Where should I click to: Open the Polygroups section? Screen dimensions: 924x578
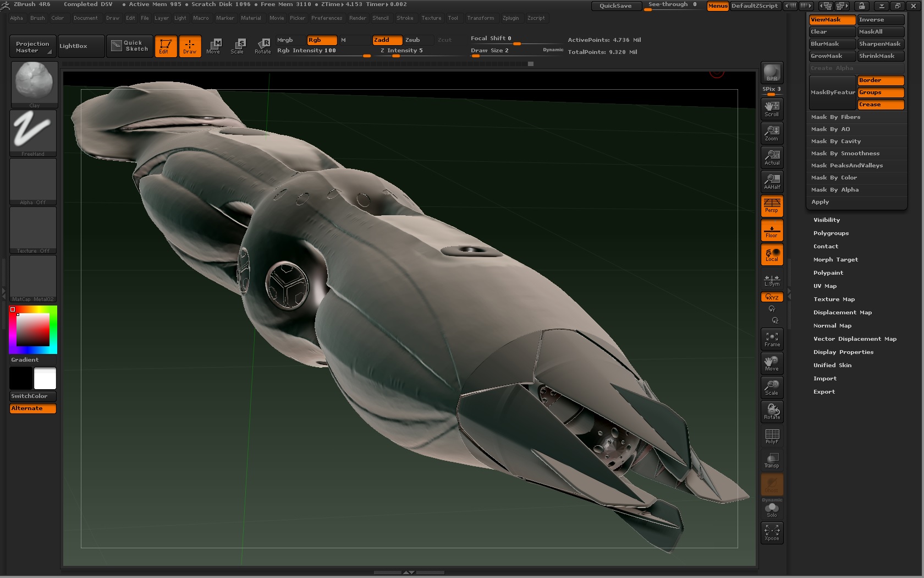831,233
